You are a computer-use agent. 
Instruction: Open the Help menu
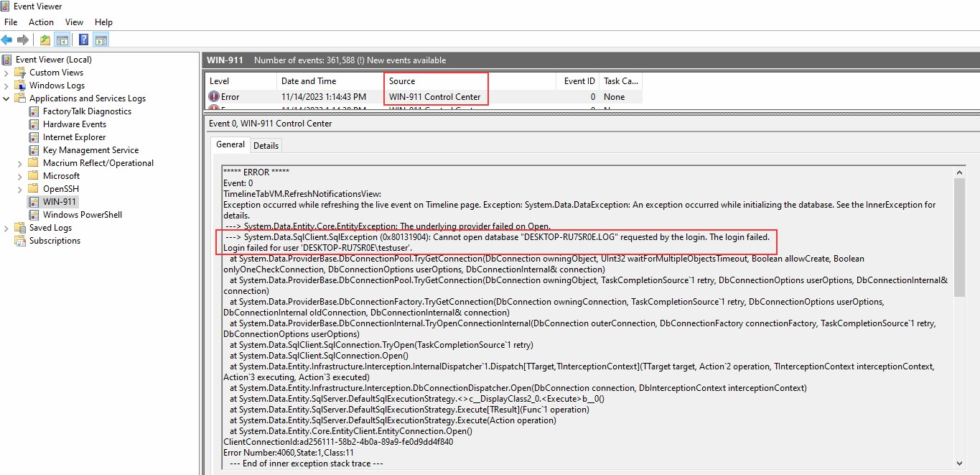pos(103,22)
